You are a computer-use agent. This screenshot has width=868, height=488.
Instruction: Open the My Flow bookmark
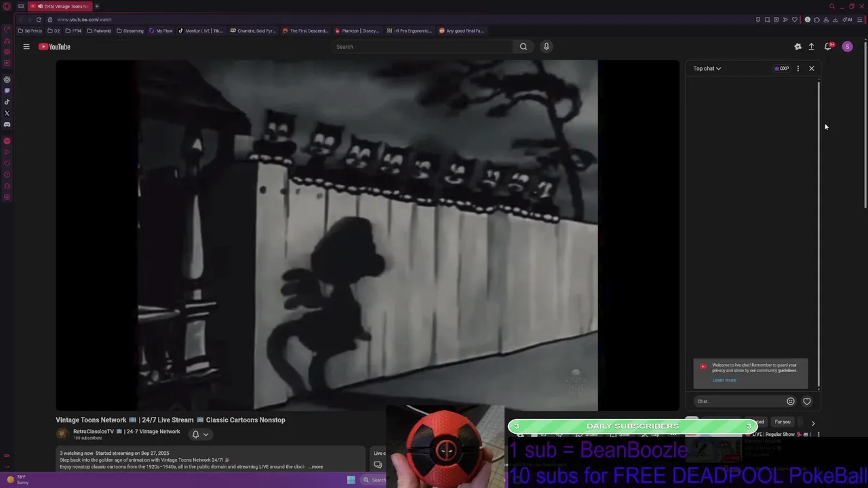click(161, 30)
